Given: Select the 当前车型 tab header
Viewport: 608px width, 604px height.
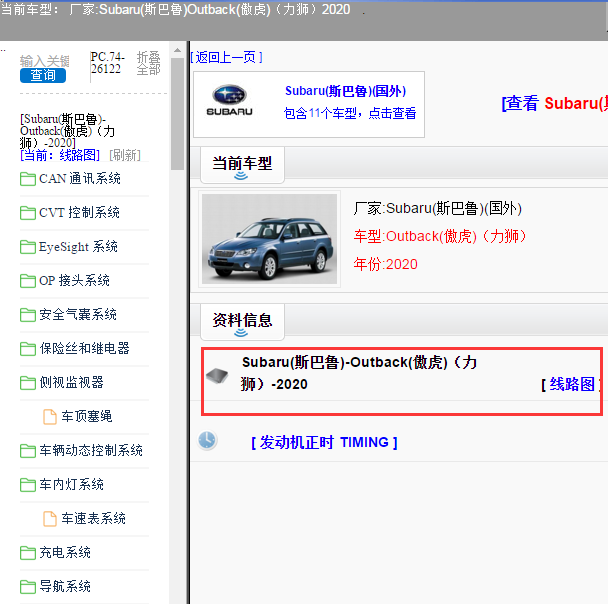Looking at the screenshot, I should click(x=242, y=164).
